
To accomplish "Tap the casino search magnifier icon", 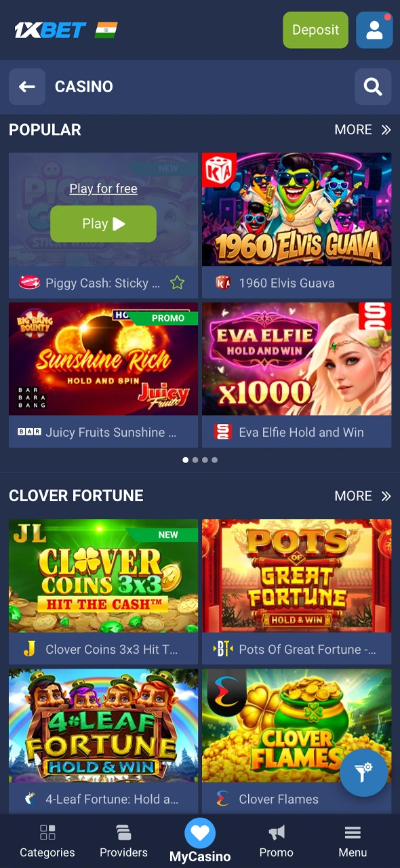I will (373, 87).
